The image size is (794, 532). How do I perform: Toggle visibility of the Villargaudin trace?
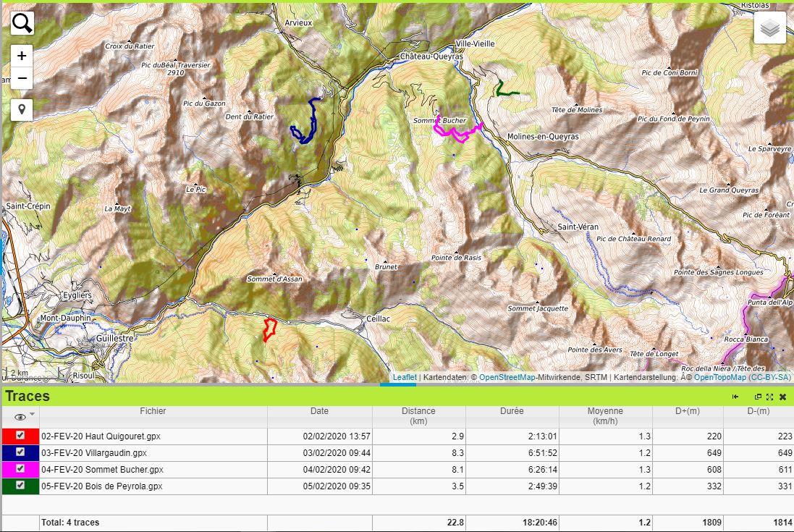tap(20, 452)
